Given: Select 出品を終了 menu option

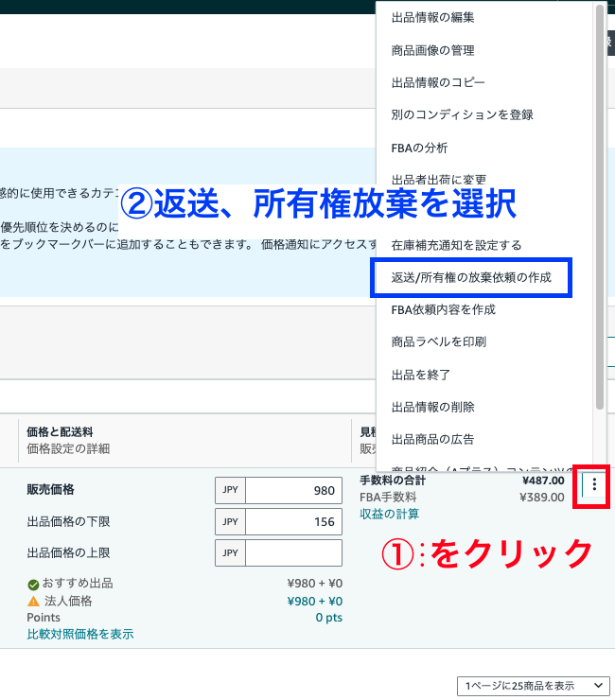Looking at the screenshot, I should coord(420,375).
